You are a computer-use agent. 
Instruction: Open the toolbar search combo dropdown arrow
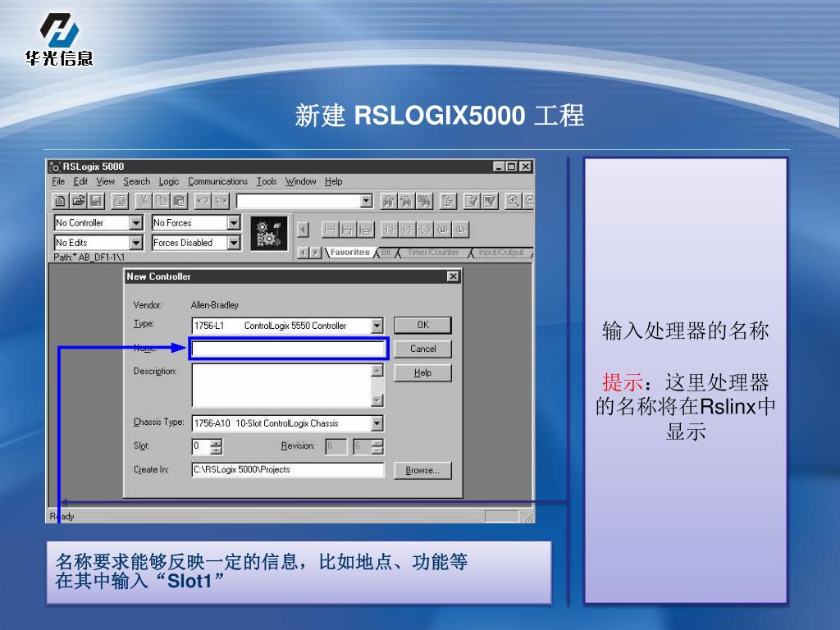click(366, 201)
